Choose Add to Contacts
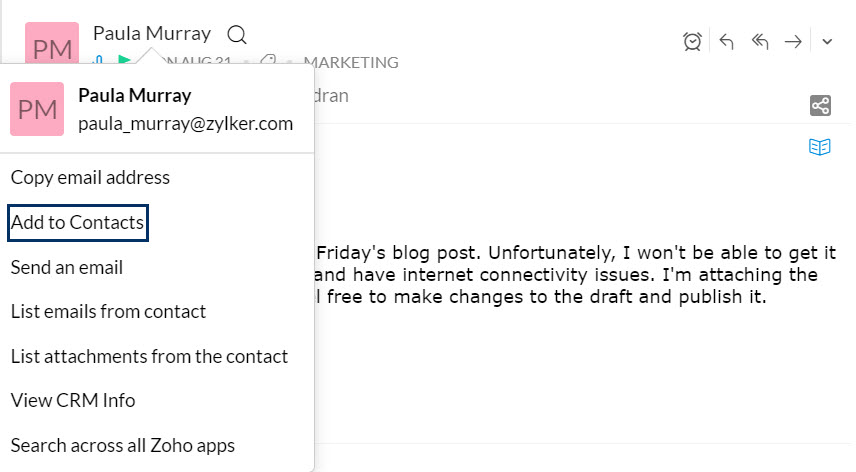 coord(77,222)
